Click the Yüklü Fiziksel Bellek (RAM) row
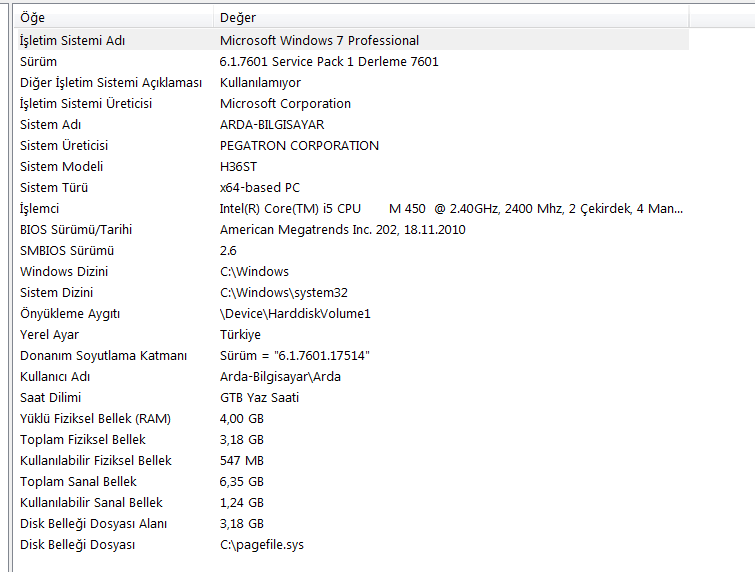The width and height of the screenshot is (755, 572). tap(95, 418)
